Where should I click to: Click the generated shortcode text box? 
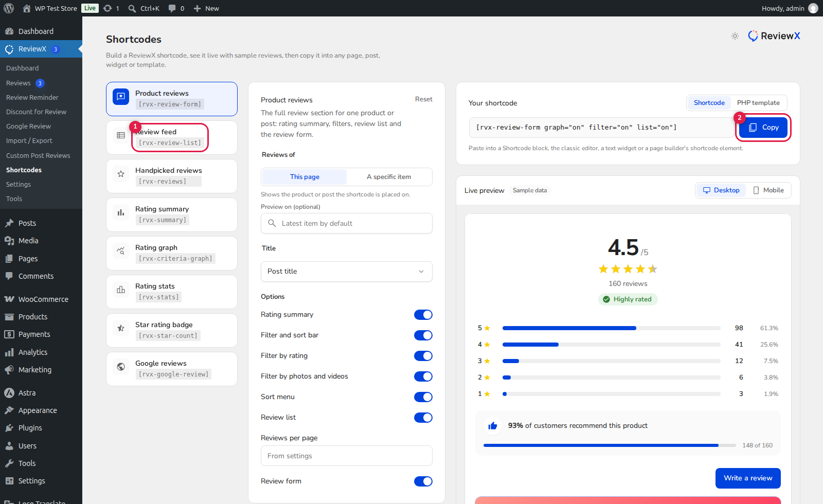601,128
